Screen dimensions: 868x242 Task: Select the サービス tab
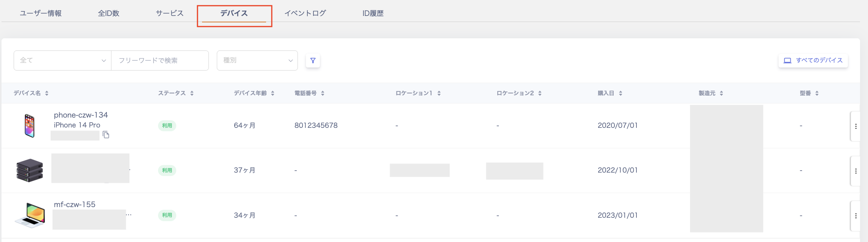coord(169,13)
